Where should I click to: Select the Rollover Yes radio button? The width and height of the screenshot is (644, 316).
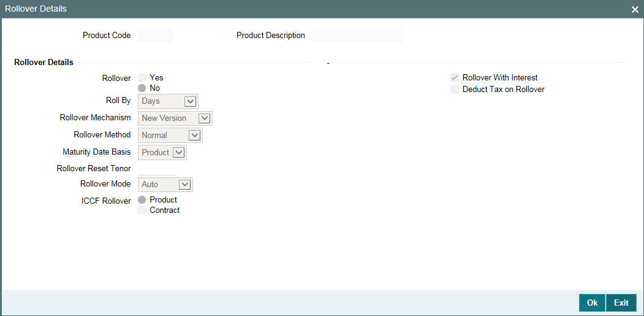pos(142,77)
